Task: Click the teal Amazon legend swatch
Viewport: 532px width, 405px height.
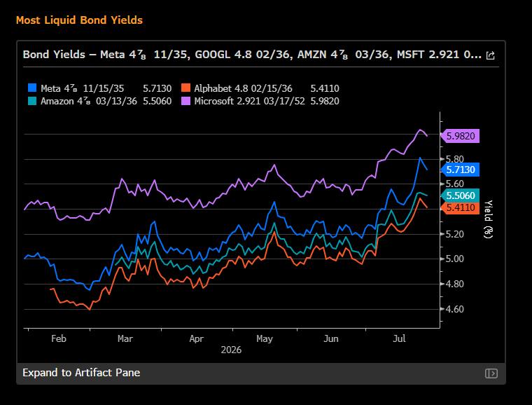Action: (x=32, y=101)
